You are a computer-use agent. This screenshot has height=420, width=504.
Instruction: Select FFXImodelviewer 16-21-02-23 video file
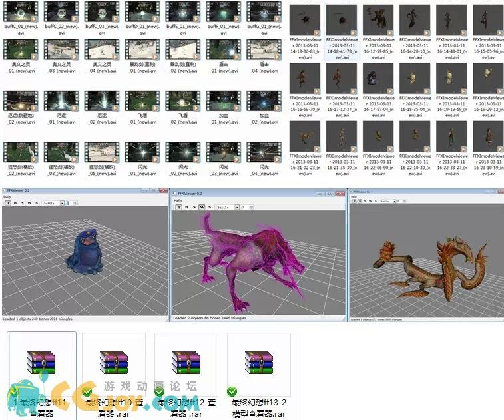pyautogui.click(x=305, y=148)
